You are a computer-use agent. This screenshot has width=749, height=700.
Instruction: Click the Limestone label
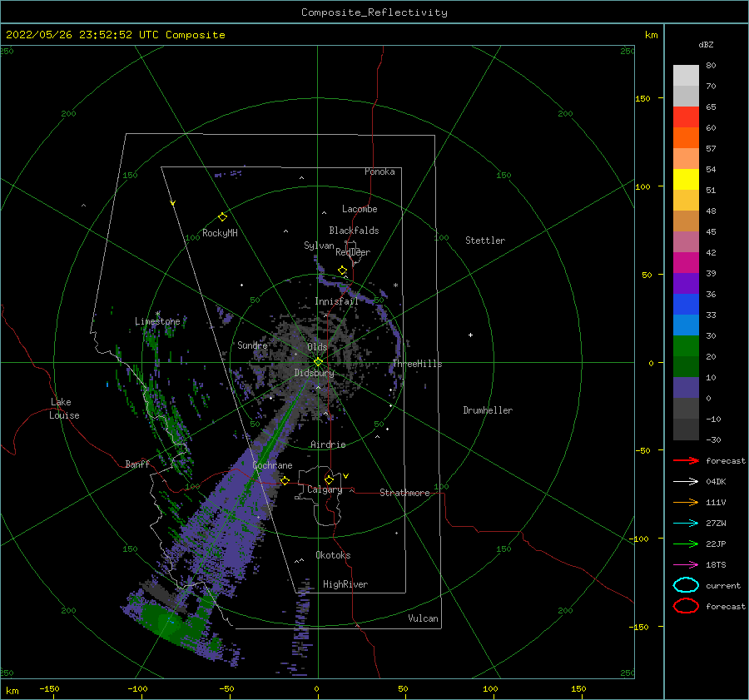[157, 321]
